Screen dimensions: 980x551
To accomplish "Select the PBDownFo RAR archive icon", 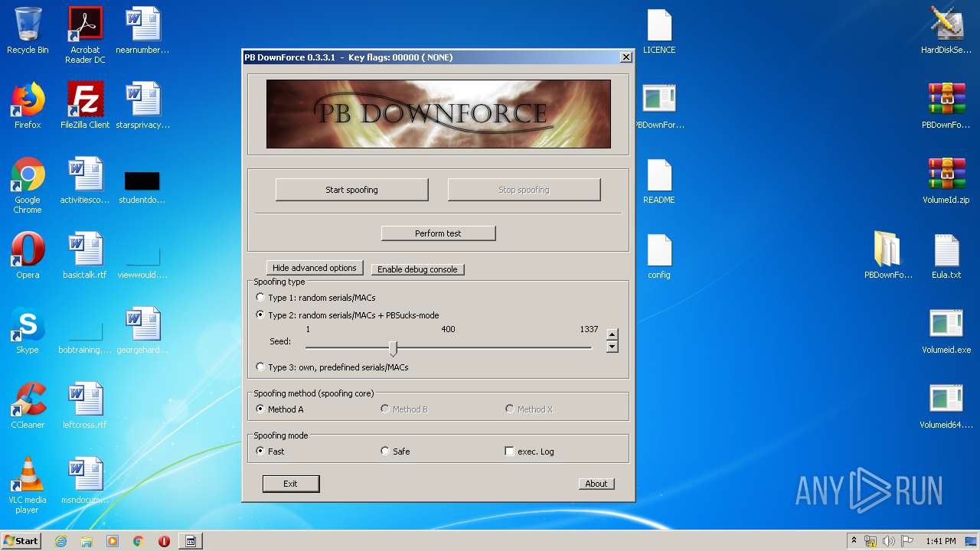I will tap(946, 106).
